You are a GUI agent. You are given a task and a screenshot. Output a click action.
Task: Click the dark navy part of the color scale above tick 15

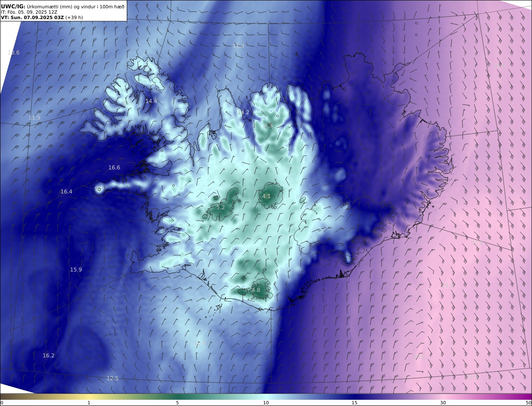point(355,396)
